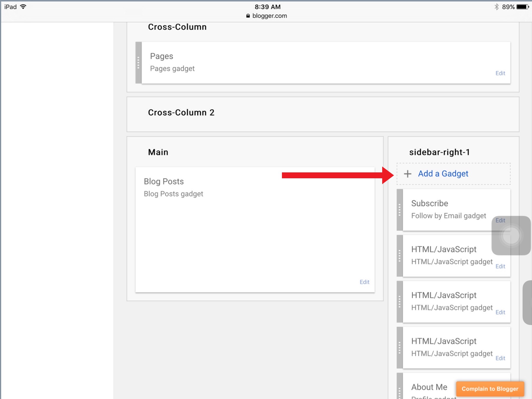
Task: Edit the Blog Posts gadget
Action: coord(364,282)
